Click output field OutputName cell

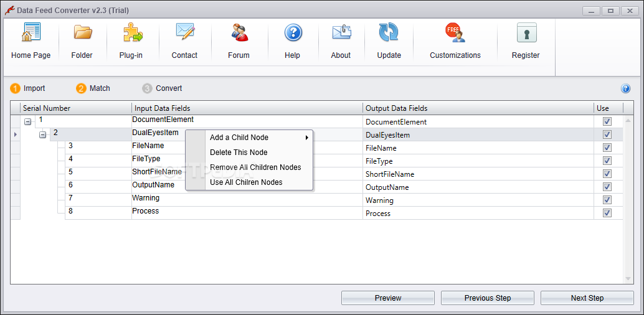pyautogui.click(x=478, y=187)
